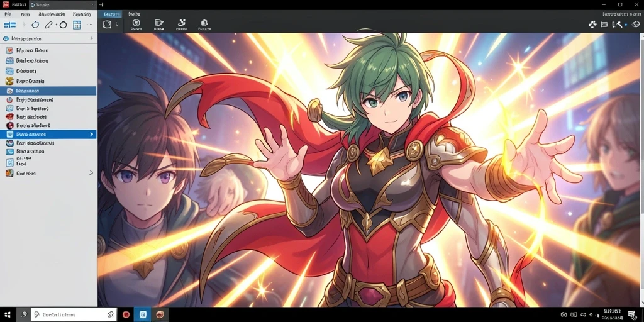This screenshot has height=322, width=644.
Task: Expand the highlighted sidebar item's submenu arrow
Action: 91,135
